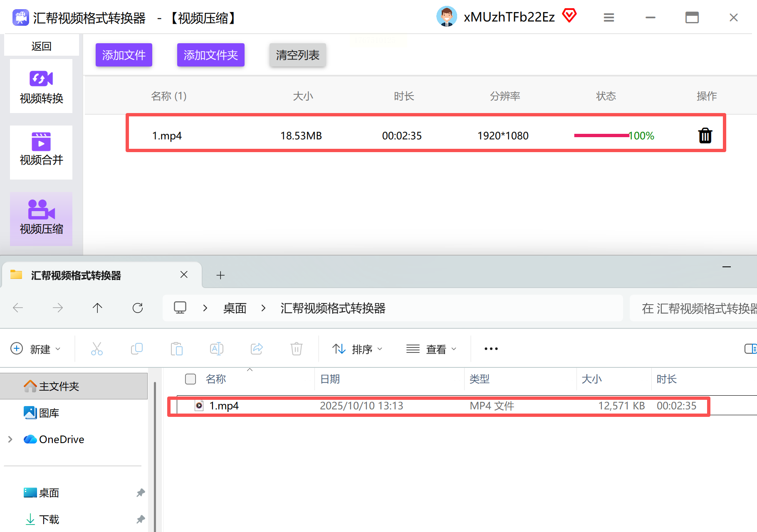Image resolution: width=757 pixels, height=532 pixels.
Task: Select the 视频压缩 video compression module
Action: click(41, 219)
